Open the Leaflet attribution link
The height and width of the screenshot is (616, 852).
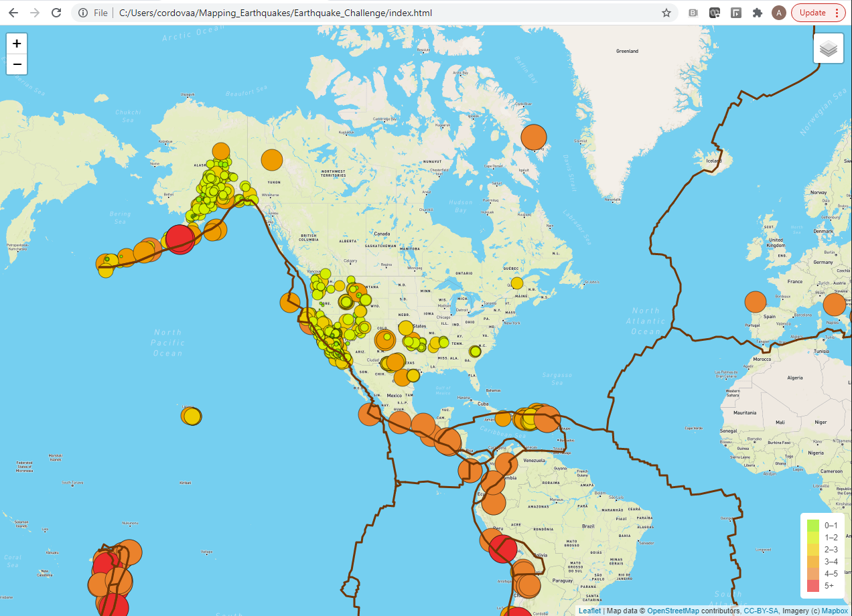589,611
